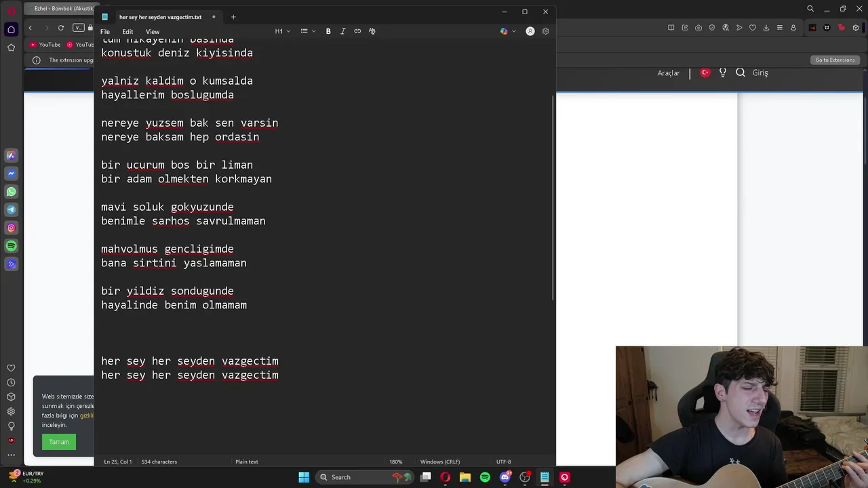Click the line 'nereye yuzsem bak sen varsin'
The height and width of the screenshot is (488, 868).
(x=190, y=123)
